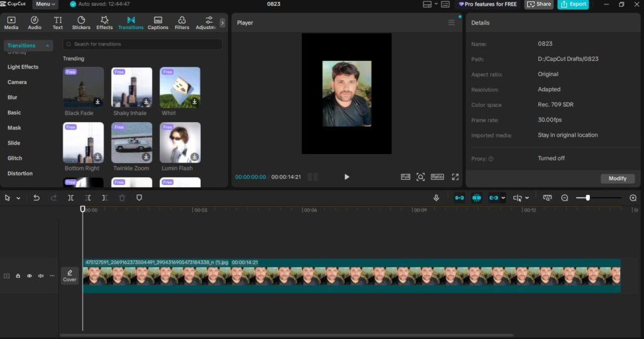Screen dimensions: 644x339
Task: Collapse the Transitions category list
Action: point(48,46)
